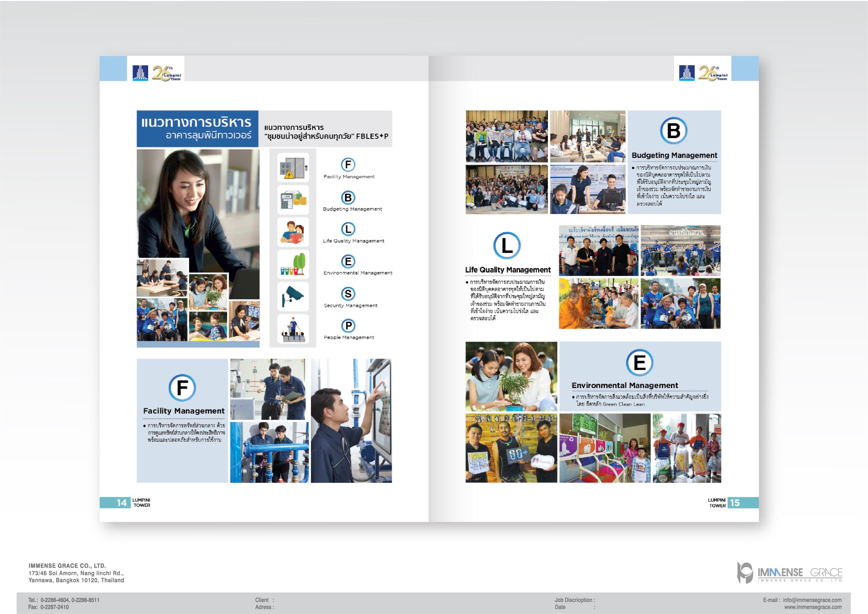Click the info@immensegrace.com email address
Viewport: 868px width, 614px height.
point(812,600)
